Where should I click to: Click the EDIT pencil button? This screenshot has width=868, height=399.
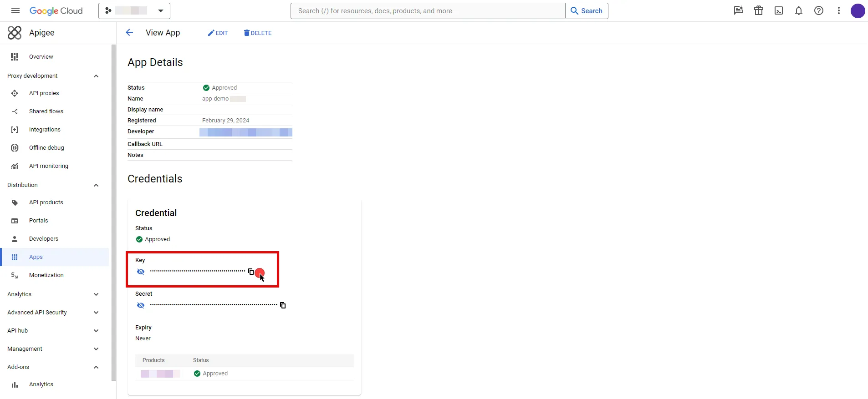pyautogui.click(x=218, y=33)
